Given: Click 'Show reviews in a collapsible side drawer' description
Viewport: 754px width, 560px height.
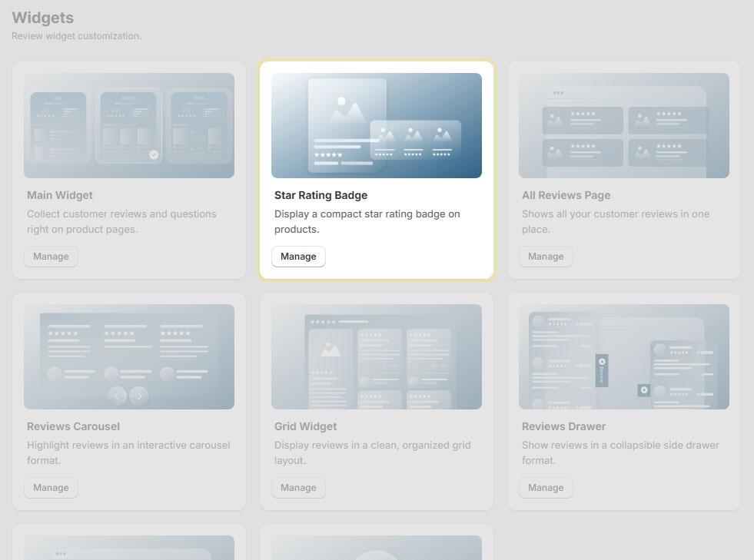Looking at the screenshot, I should coord(620,452).
